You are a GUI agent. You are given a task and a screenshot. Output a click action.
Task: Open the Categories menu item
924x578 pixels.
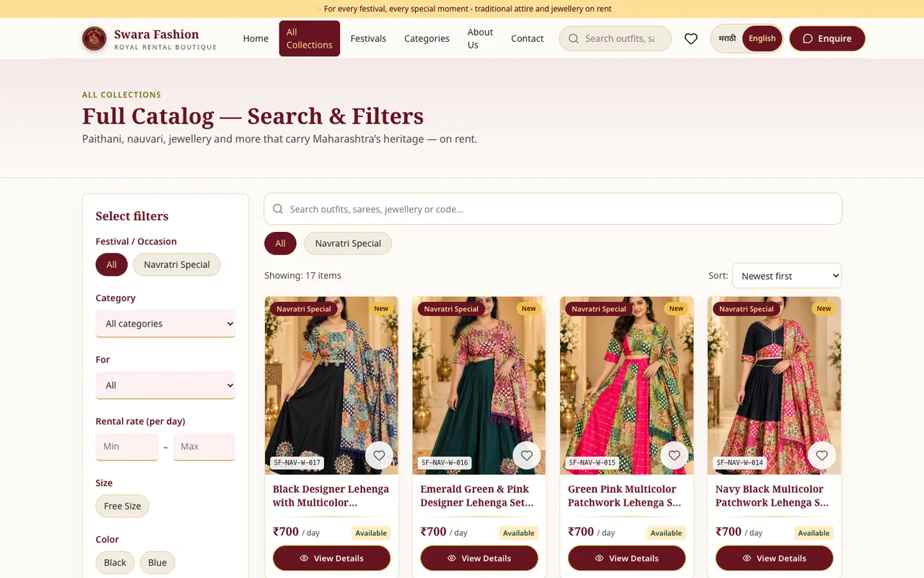pos(427,38)
